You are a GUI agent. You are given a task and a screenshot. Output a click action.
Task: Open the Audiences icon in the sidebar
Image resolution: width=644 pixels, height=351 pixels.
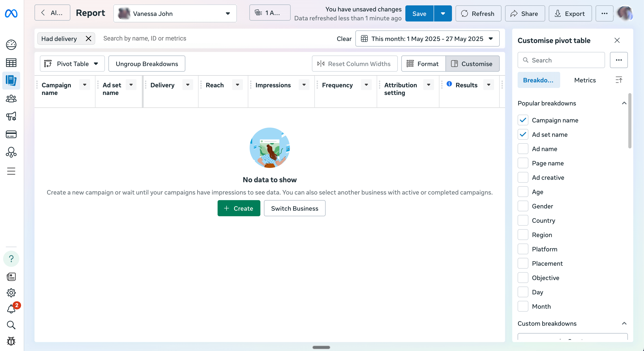pyautogui.click(x=11, y=98)
